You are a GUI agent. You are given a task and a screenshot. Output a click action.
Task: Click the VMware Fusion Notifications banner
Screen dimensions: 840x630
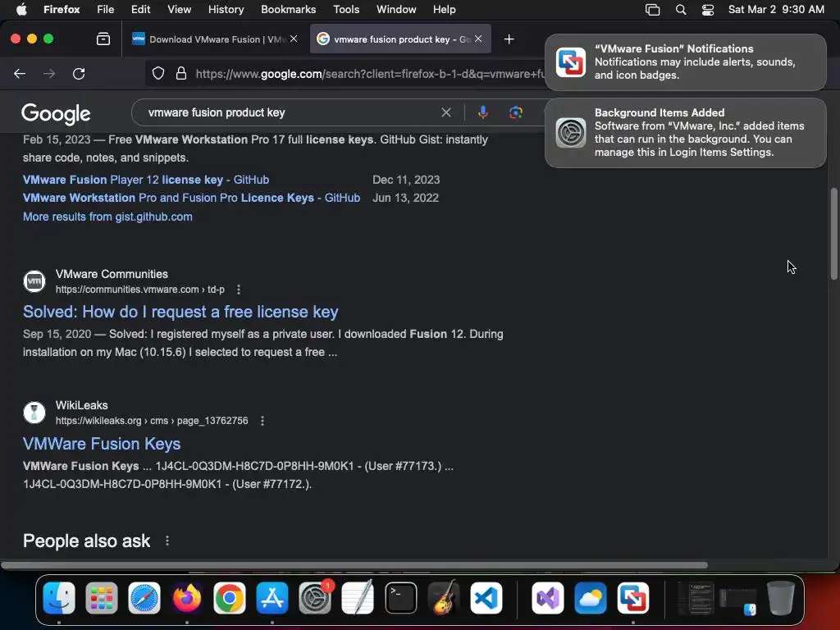[685, 62]
